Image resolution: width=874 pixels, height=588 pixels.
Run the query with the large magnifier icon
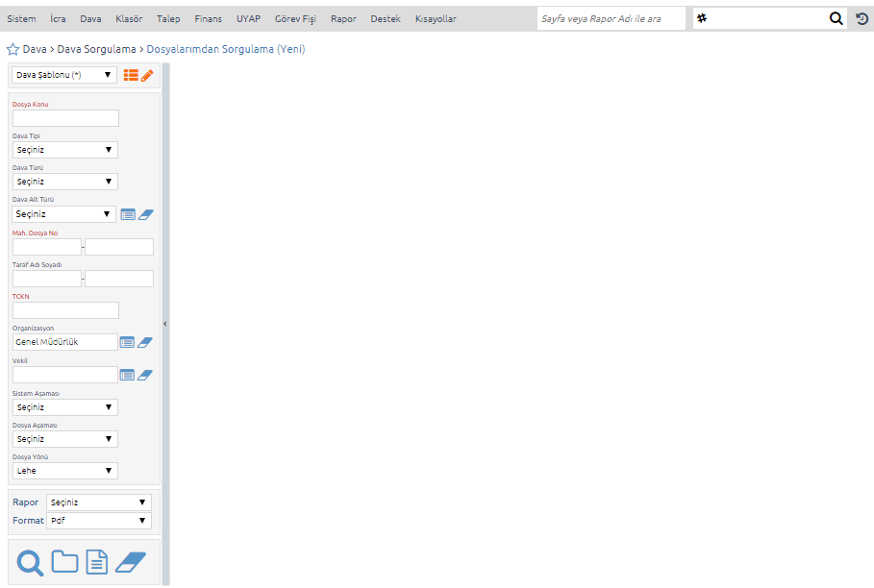30,562
